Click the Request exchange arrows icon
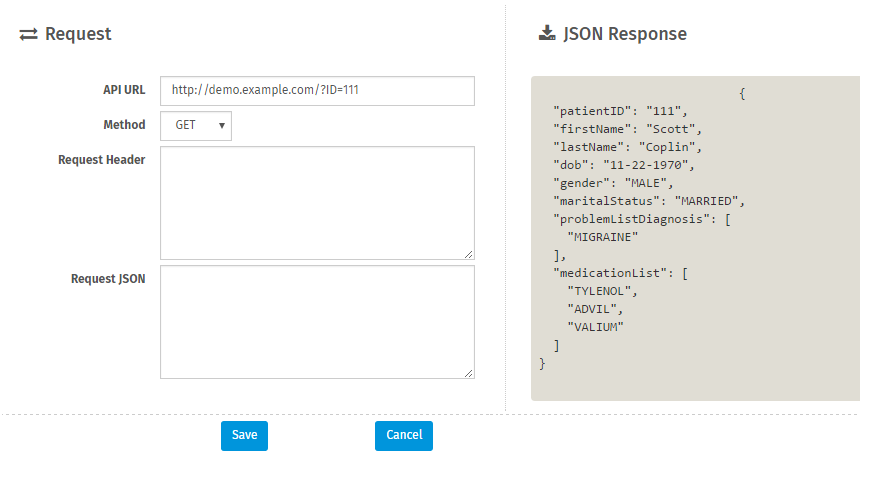Image resolution: width=877 pixels, height=482 pixels. [x=28, y=34]
